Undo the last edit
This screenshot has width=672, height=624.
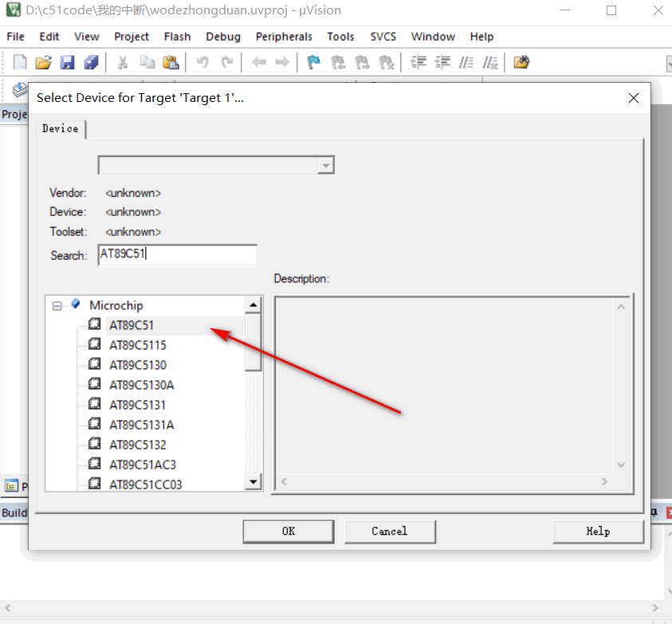202,63
